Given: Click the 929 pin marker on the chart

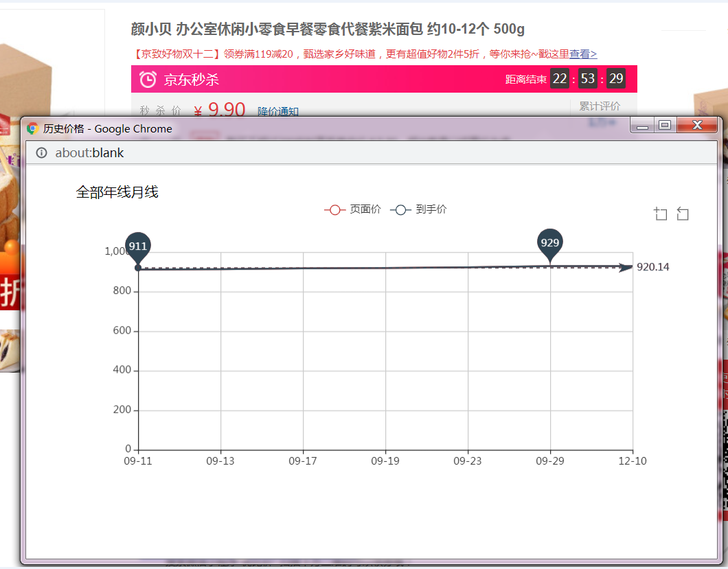Looking at the screenshot, I should point(550,243).
